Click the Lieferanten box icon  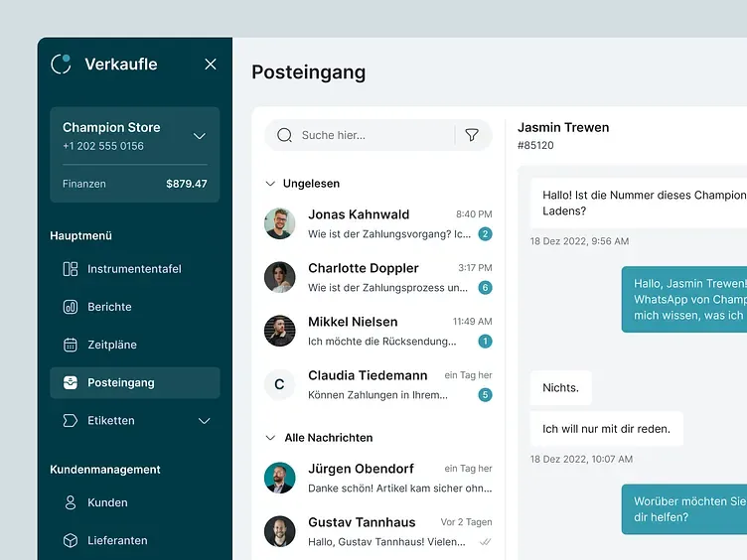[71, 541]
